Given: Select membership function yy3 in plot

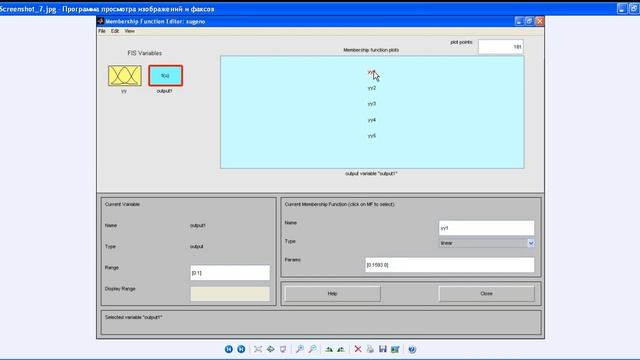Looking at the screenshot, I should click(x=372, y=104).
